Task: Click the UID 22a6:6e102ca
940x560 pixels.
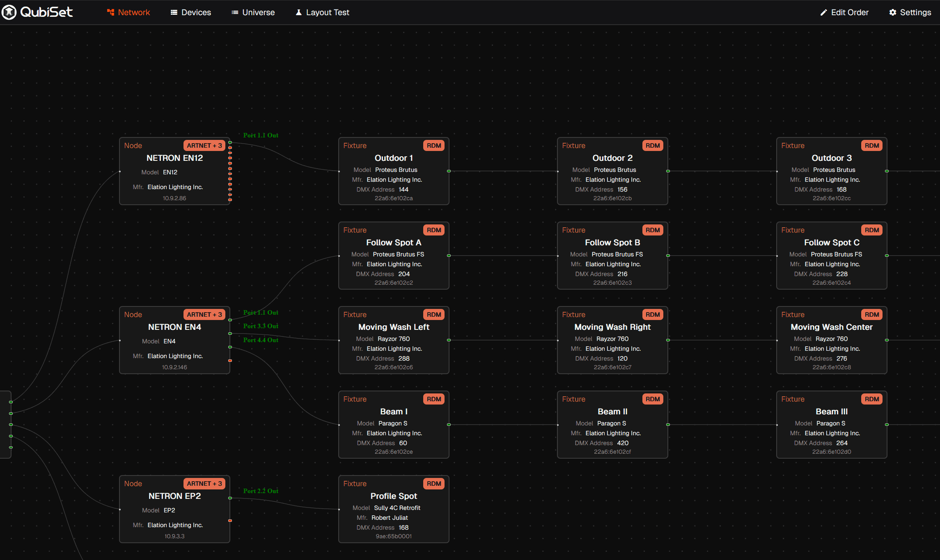Action: (x=394, y=198)
